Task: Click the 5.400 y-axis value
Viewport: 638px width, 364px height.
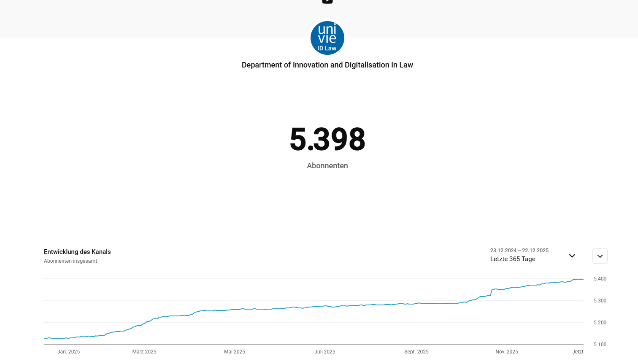Action: 600,279
